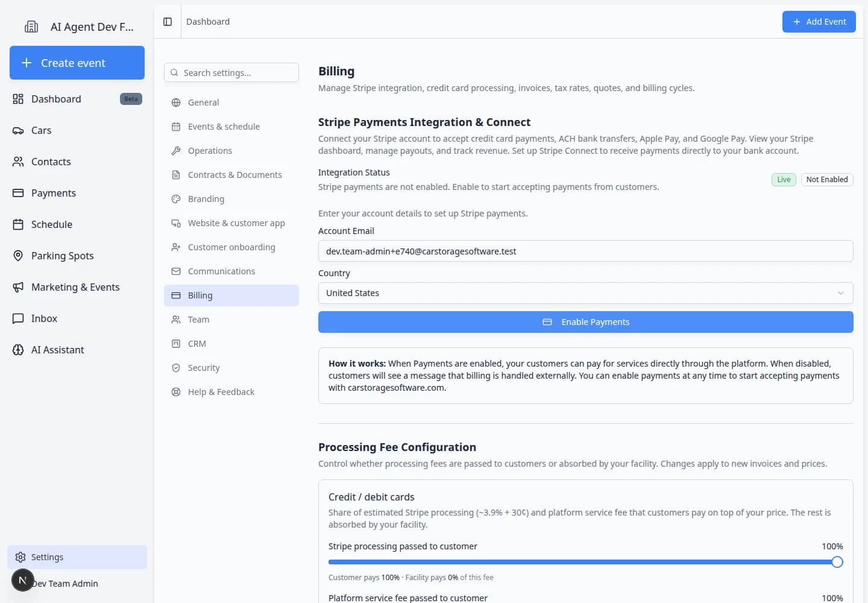Click the Schedule calendar icon in sidebar

18,224
